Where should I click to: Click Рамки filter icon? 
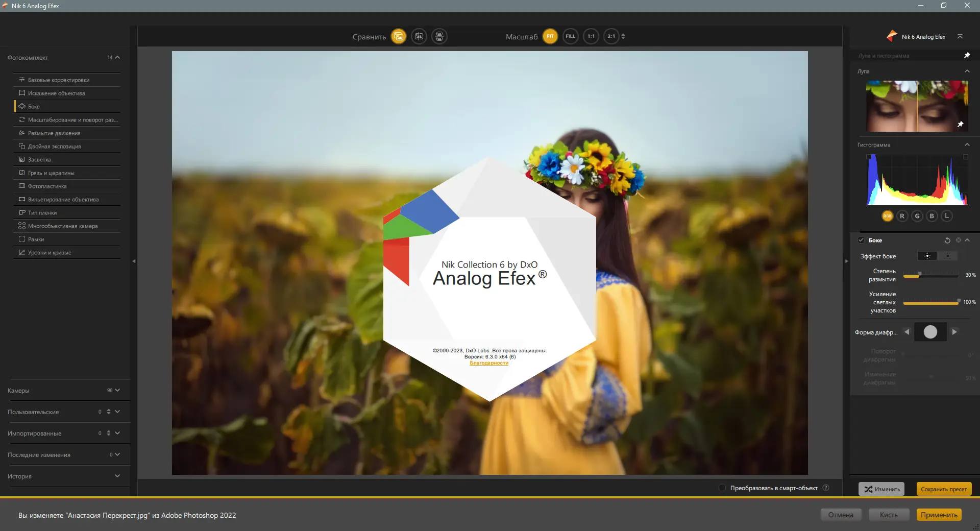pos(22,239)
